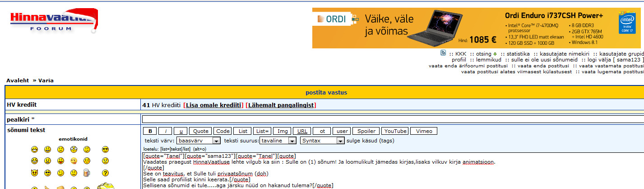Insert a List tag
The image size is (644, 189).
point(243,131)
